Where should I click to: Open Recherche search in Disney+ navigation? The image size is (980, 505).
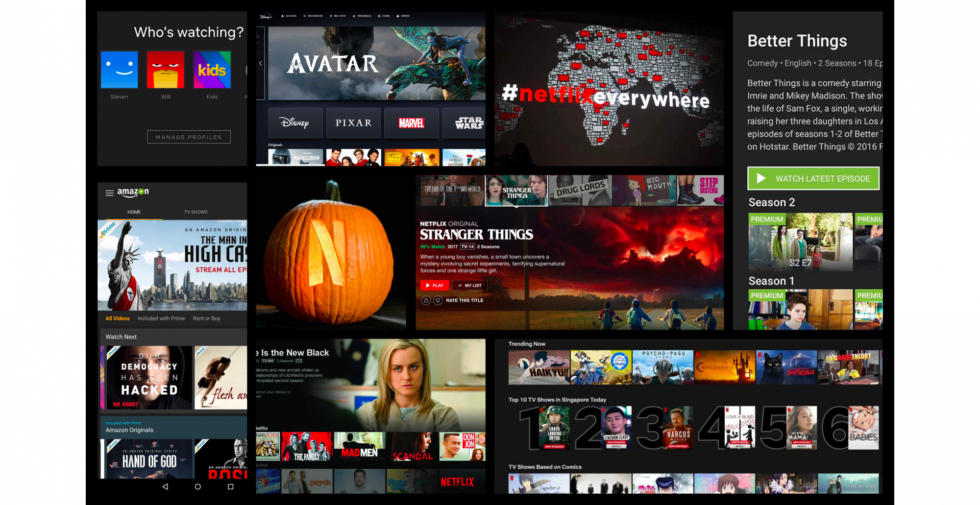click(313, 16)
